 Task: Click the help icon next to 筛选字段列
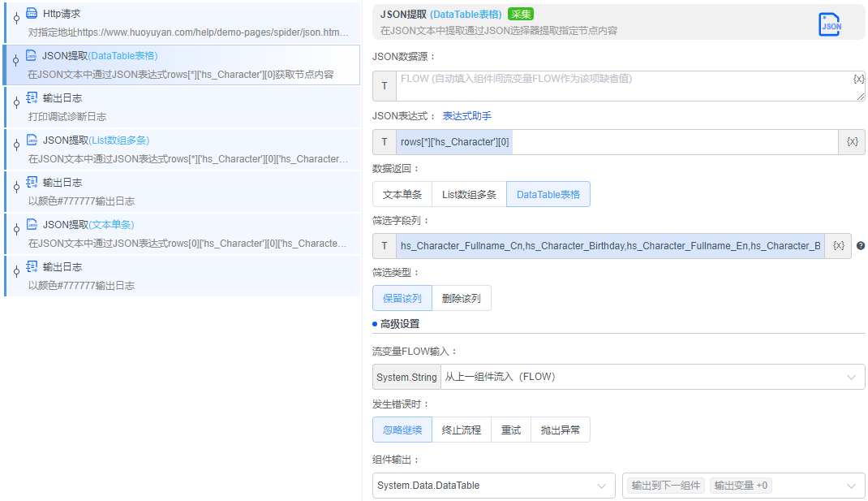(x=861, y=246)
